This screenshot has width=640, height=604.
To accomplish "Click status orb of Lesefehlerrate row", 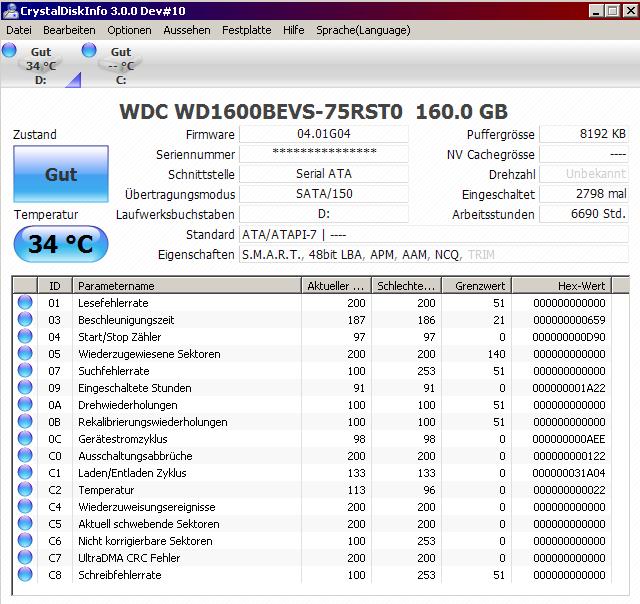I will tap(25, 302).
